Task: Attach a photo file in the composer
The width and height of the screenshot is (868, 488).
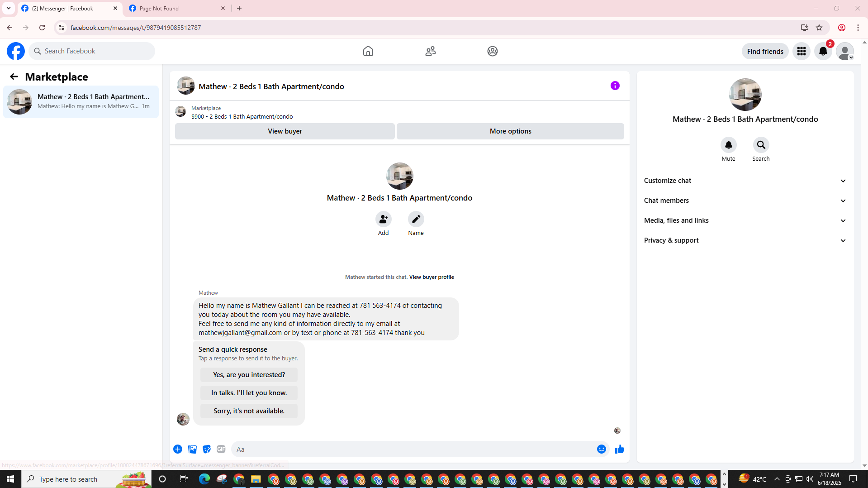Action: [192, 449]
